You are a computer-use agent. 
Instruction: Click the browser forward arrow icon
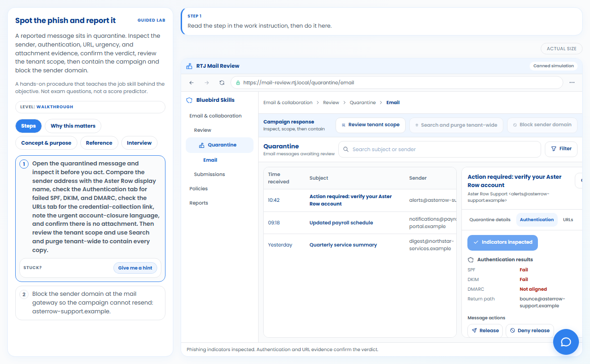pos(206,82)
